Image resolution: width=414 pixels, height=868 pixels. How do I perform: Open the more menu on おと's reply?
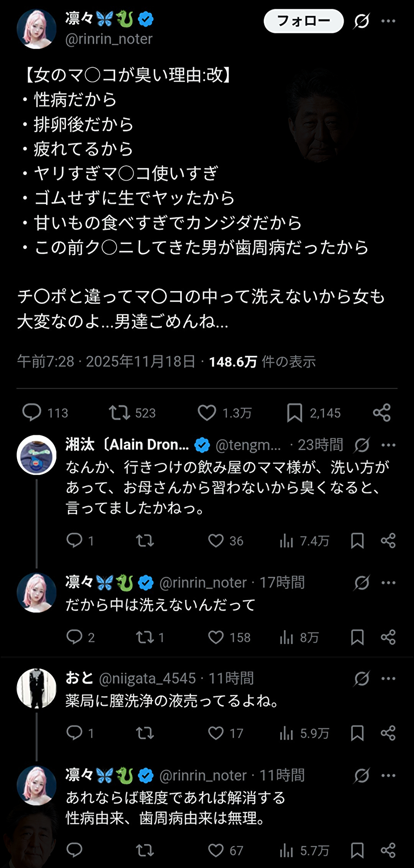click(388, 678)
